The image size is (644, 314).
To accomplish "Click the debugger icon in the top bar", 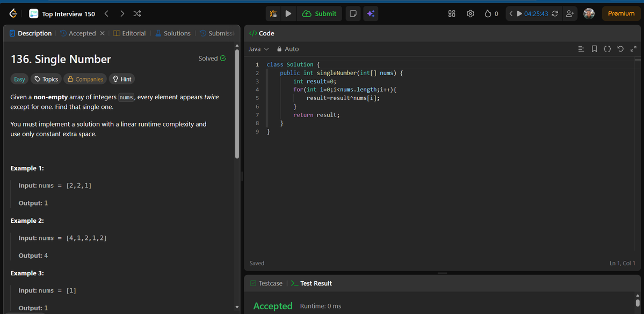I will point(273,13).
